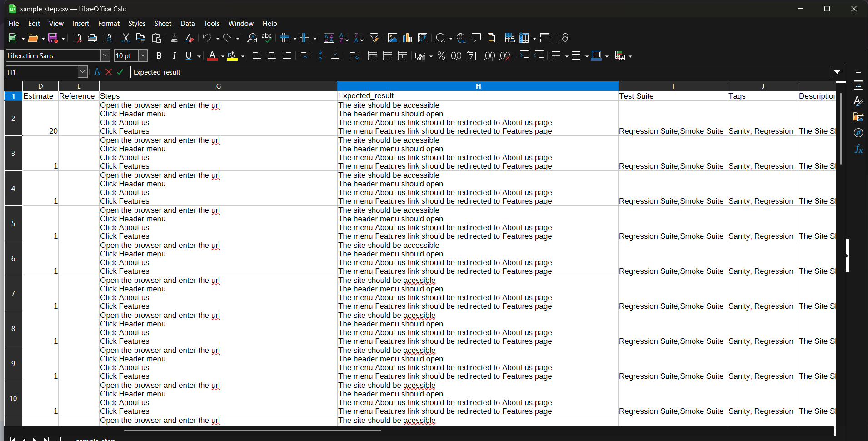The width and height of the screenshot is (868, 441).
Task: Expand the Name Box dropdown showing H1
Action: (82, 72)
